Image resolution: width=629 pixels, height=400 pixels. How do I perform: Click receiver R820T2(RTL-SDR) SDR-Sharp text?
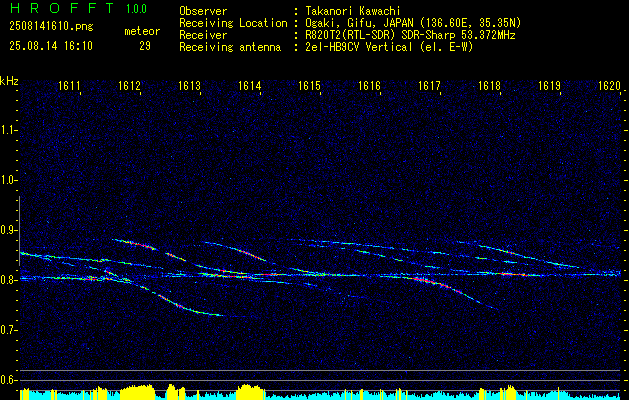click(410, 35)
